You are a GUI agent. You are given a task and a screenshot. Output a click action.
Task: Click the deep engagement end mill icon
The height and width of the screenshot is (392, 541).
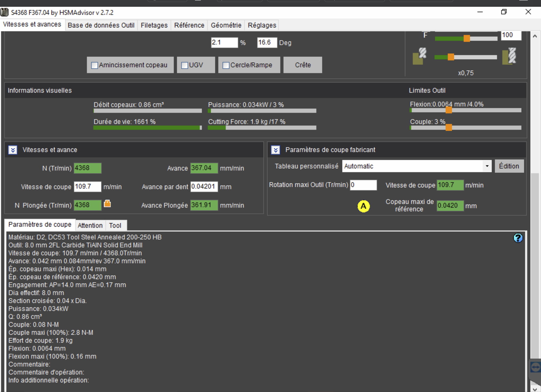[509, 56]
